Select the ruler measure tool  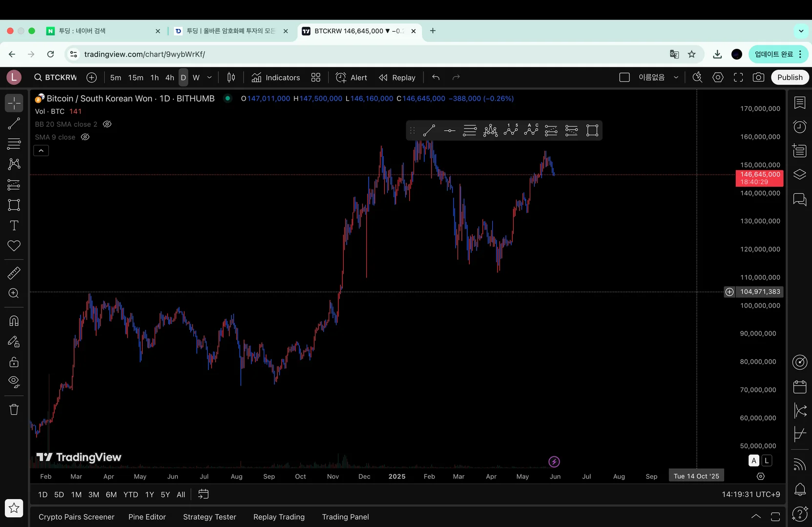[x=14, y=273]
